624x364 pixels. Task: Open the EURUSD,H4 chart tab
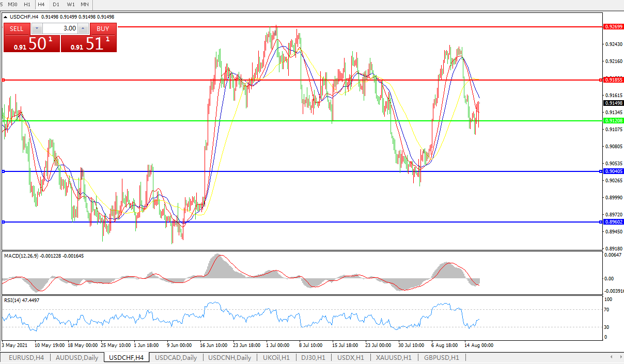(26, 357)
